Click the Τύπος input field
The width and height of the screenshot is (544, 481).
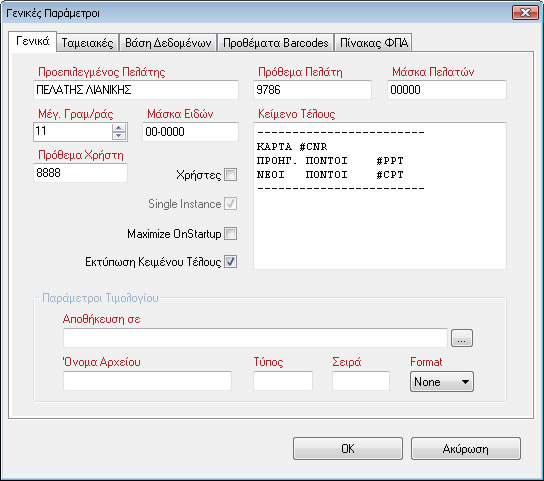coord(283,381)
